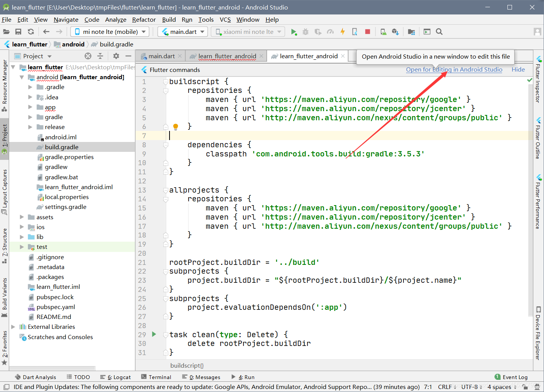Click the Open folder toolbar icon
544x392 pixels.
6,32
